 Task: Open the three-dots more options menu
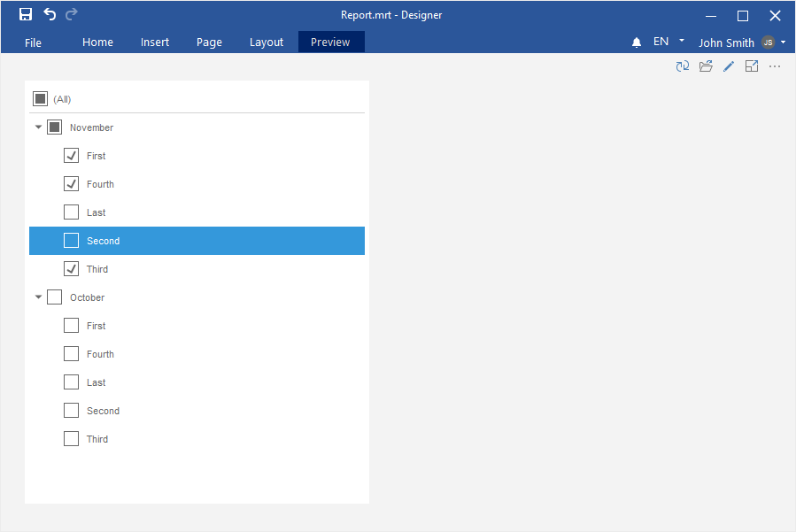(775, 66)
